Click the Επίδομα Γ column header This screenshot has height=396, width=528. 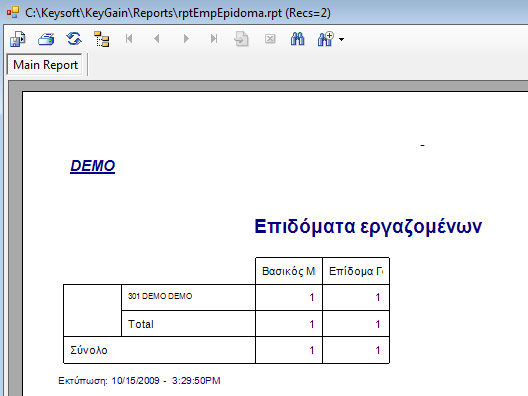356,271
